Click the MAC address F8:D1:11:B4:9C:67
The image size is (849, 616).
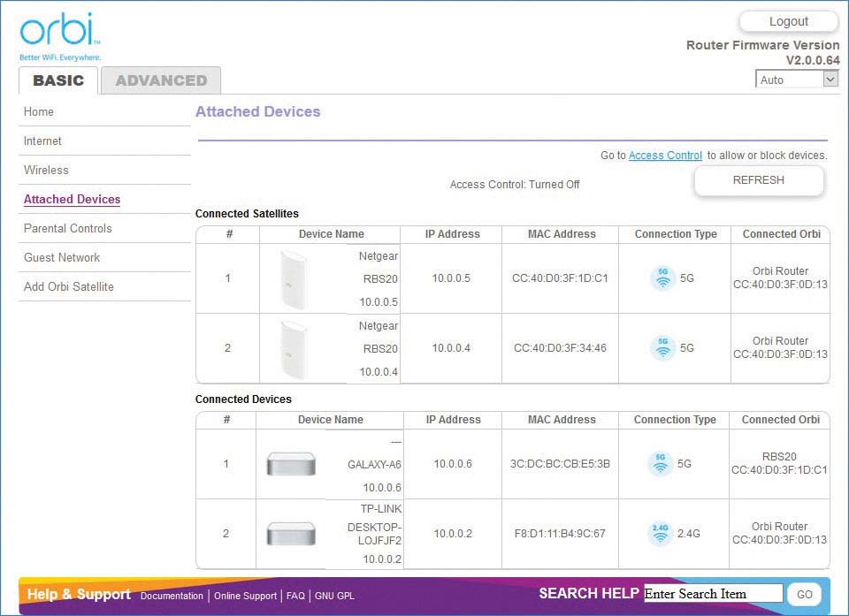click(560, 534)
